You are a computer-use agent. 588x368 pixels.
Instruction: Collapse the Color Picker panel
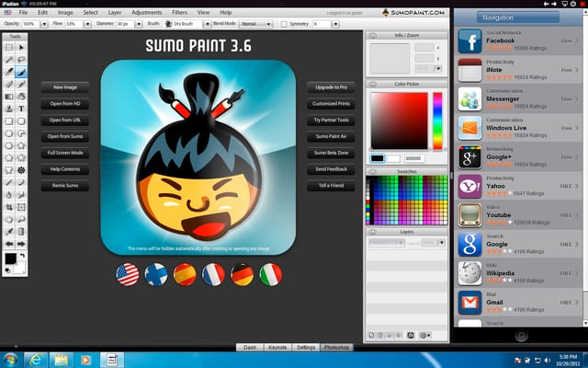[x=372, y=84]
